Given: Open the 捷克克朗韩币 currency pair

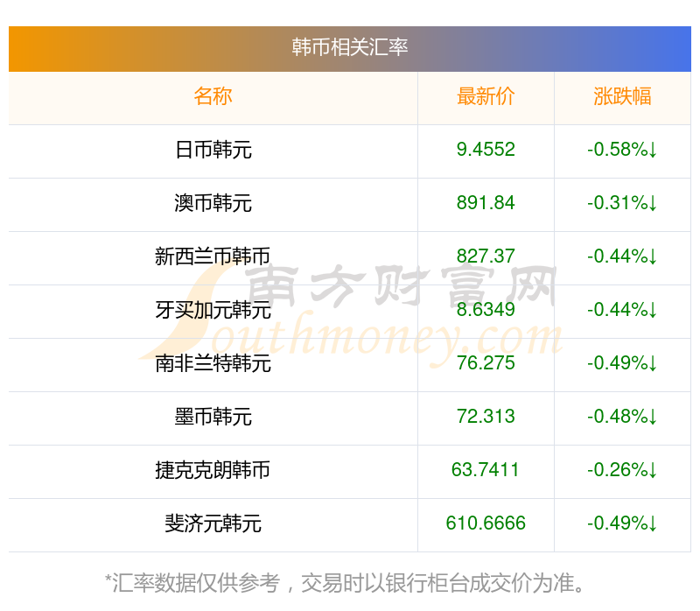Looking at the screenshot, I should 213,470.
